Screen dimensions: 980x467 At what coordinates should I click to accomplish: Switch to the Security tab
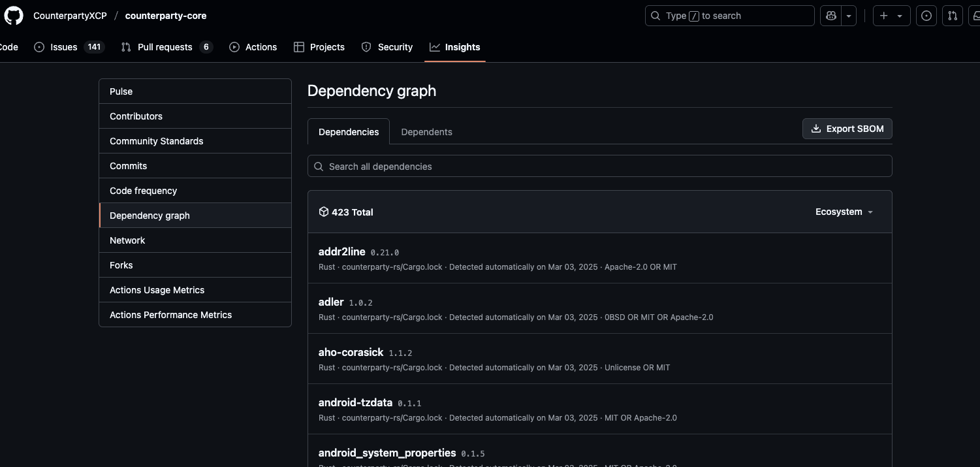pos(387,47)
